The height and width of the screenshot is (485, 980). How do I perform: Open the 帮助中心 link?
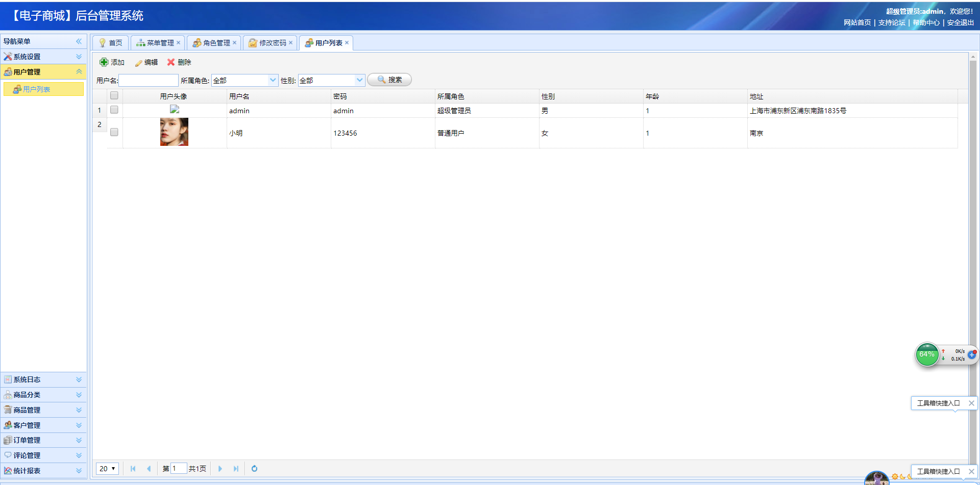click(926, 22)
